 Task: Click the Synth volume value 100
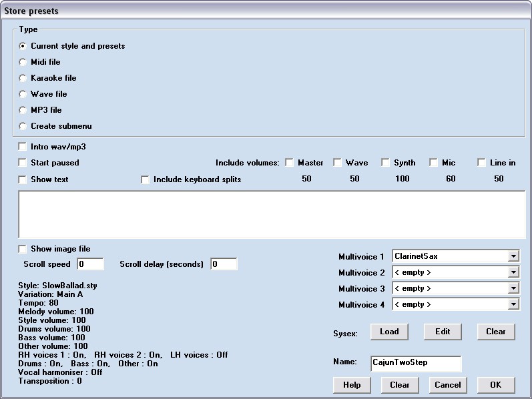click(x=403, y=179)
